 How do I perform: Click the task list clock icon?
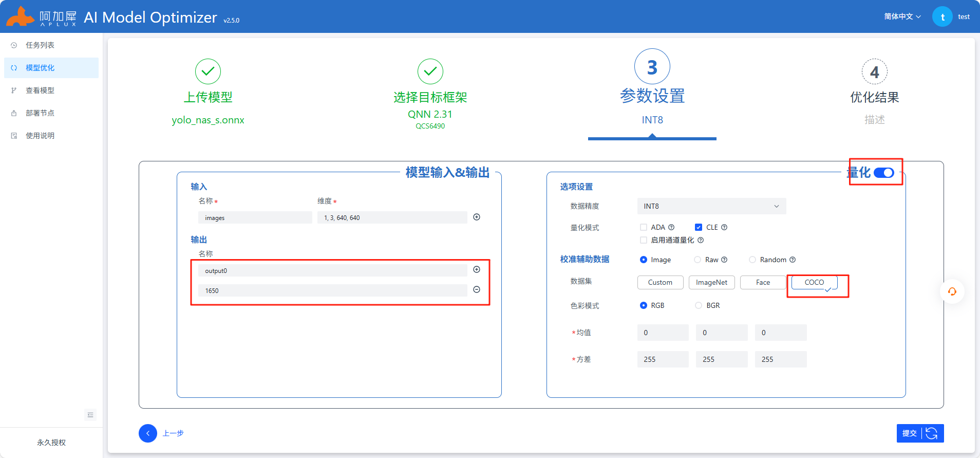tap(14, 45)
